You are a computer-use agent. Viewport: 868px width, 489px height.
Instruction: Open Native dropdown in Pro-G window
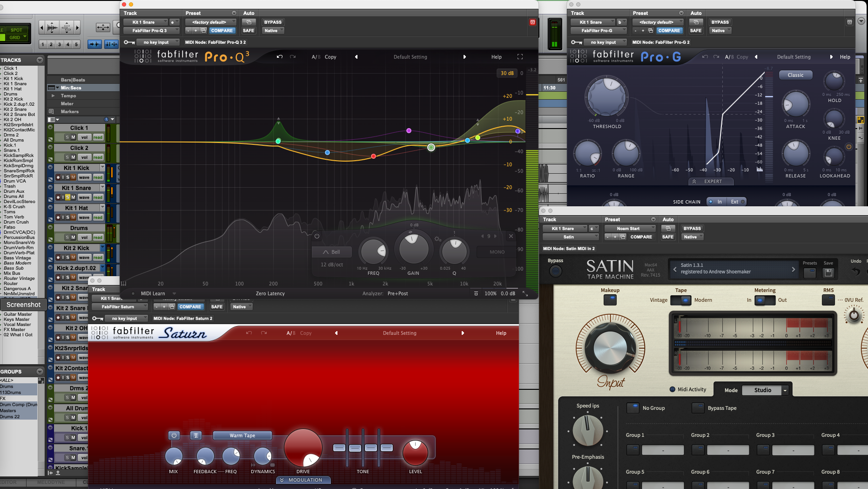click(x=720, y=31)
